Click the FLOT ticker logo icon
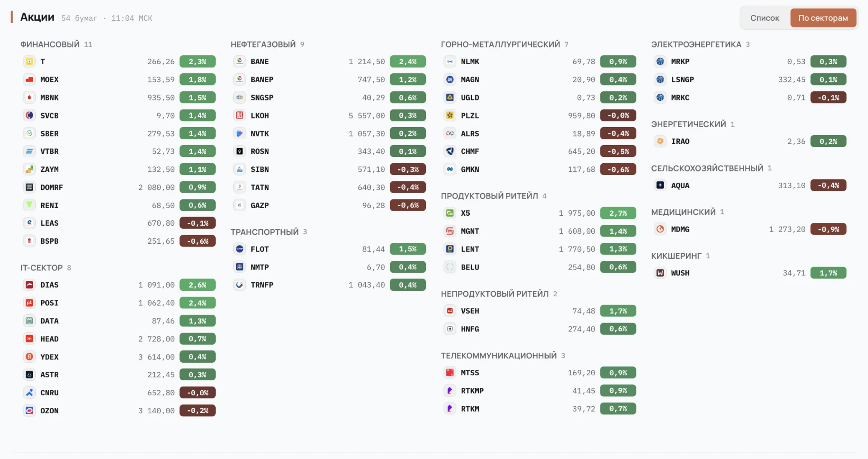The width and height of the screenshot is (868, 459). [x=240, y=249]
